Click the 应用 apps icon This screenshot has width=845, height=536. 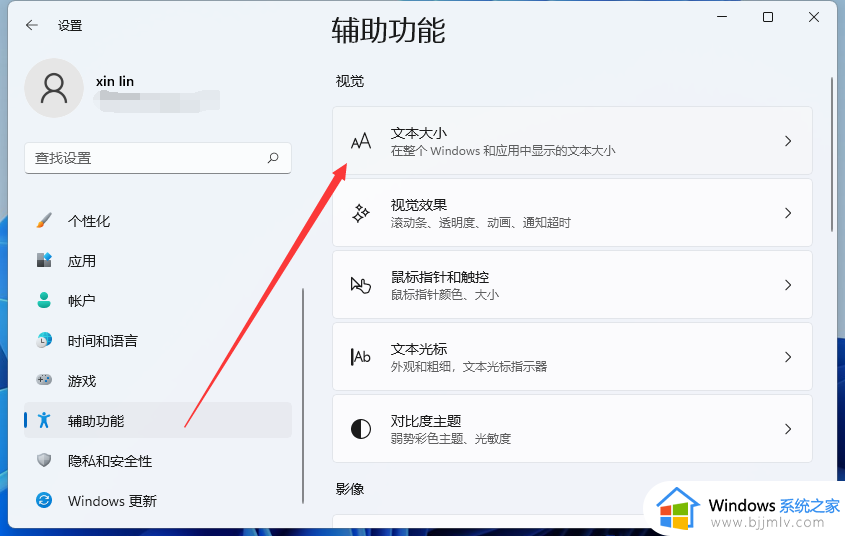point(44,260)
